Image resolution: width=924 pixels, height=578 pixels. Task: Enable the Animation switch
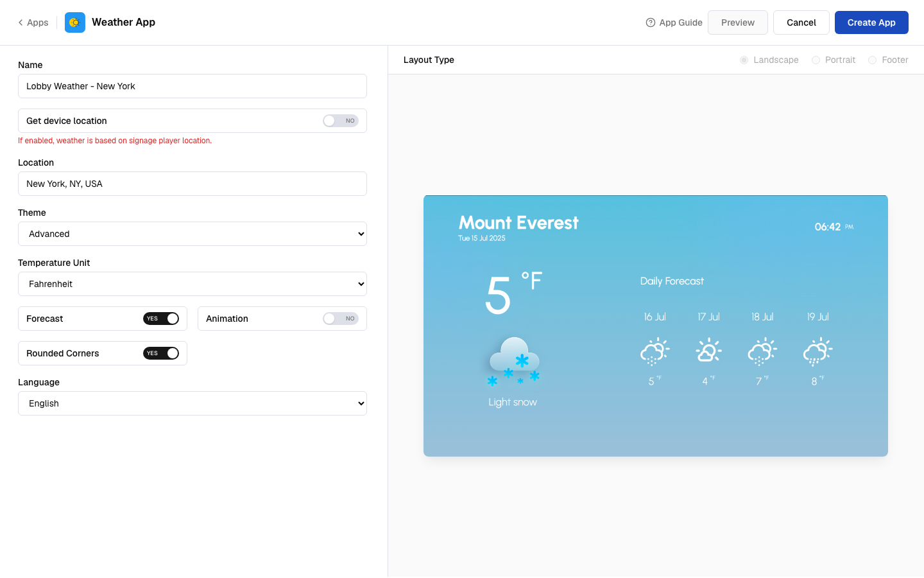coord(341,319)
